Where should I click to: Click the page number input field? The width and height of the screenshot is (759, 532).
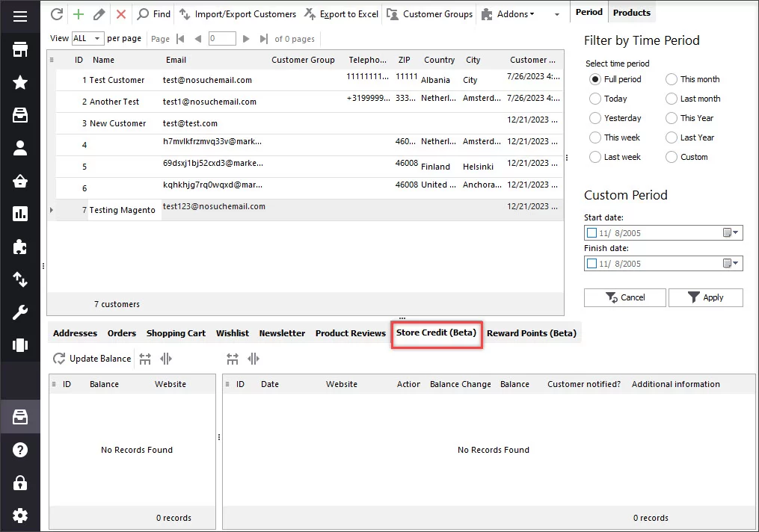tap(222, 38)
